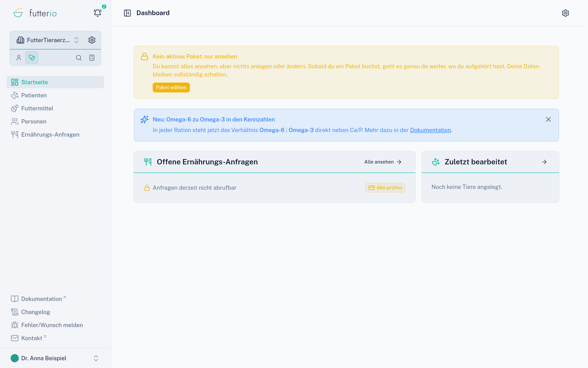Go to Startseite
Viewport: 588px width, 368px height.
click(x=55, y=82)
